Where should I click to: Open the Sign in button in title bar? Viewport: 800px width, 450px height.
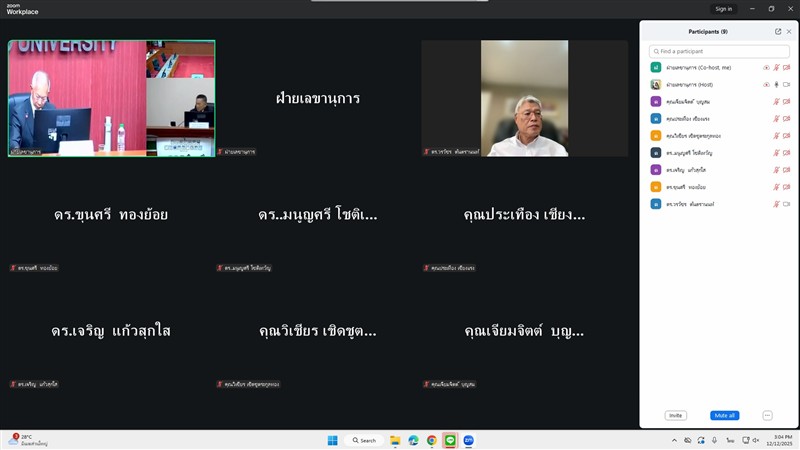[x=723, y=8]
